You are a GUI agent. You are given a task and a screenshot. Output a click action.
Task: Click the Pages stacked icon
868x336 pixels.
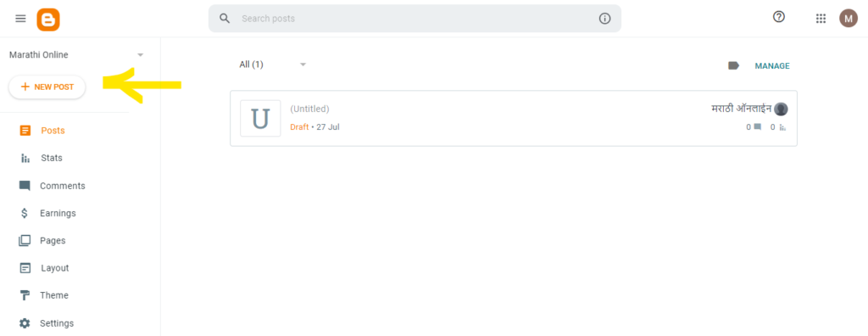pyautogui.click(x=25, y=241)
